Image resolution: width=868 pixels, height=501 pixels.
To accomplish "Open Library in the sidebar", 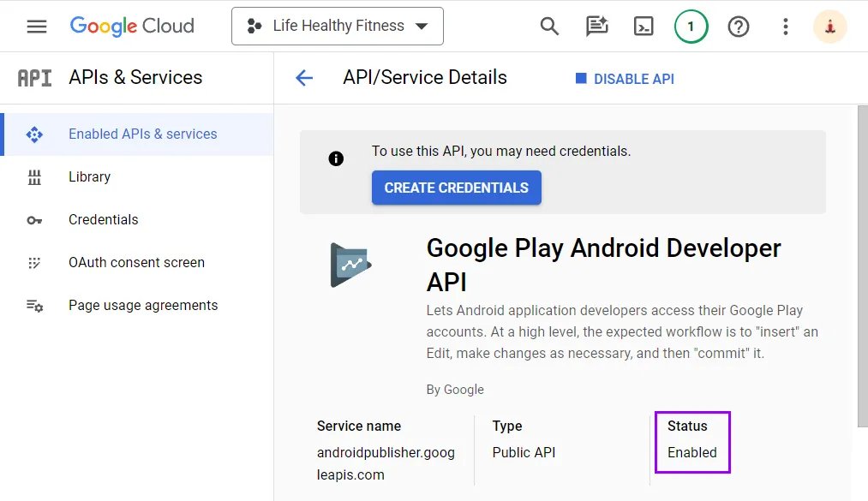I will point(89,177).
